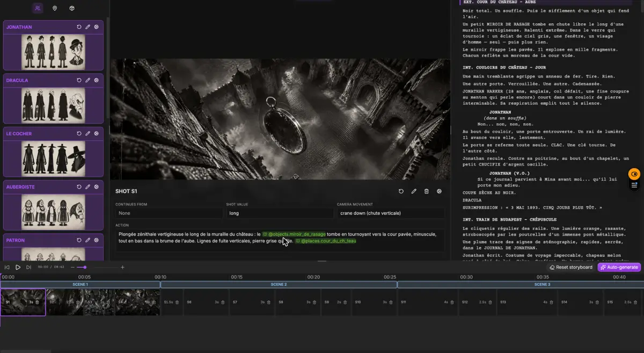Delete shot S11 with its trash icon

pos(452,302)
